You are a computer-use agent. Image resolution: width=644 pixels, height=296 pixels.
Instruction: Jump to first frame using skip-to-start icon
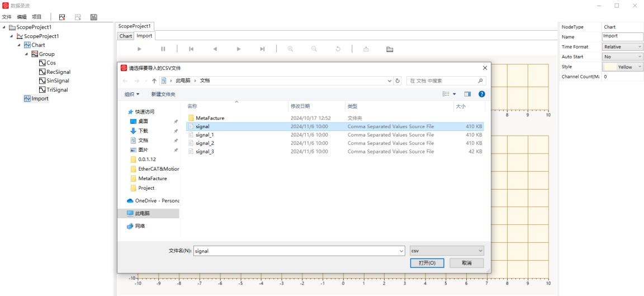click(x=191, y=49)
